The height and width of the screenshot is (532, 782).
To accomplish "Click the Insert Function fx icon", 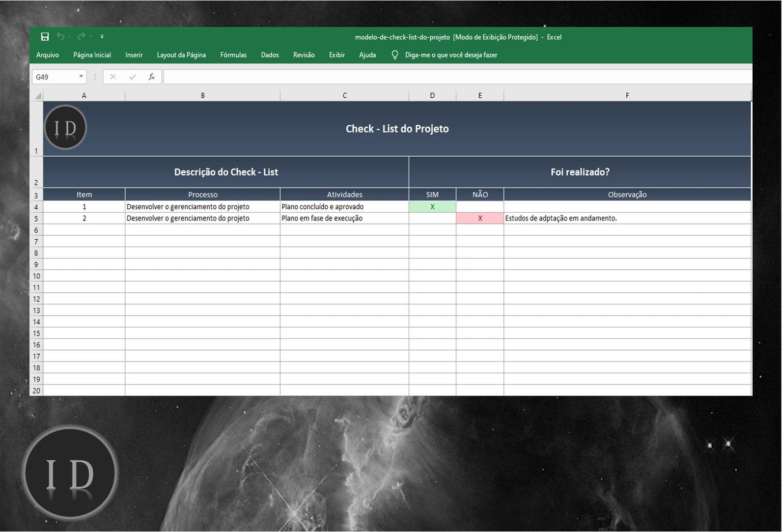I will (x=152, y=77).
